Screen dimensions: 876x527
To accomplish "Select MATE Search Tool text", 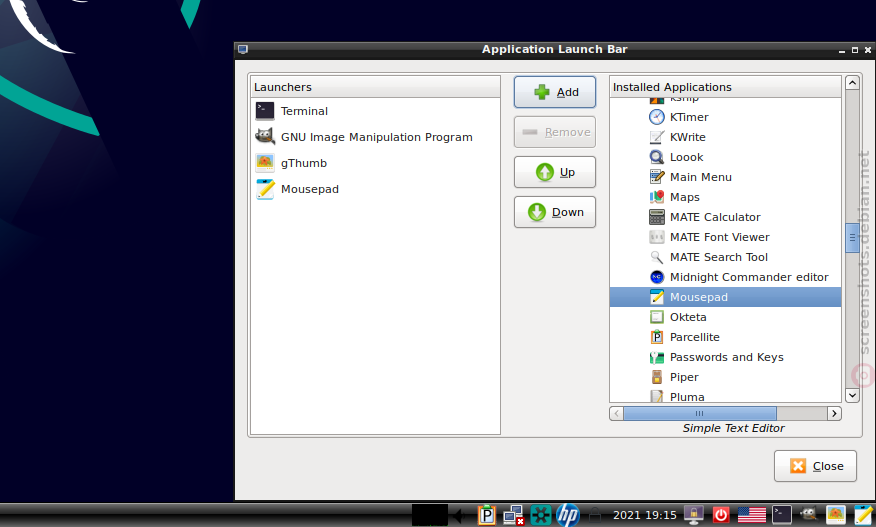I will coord(718,258).
